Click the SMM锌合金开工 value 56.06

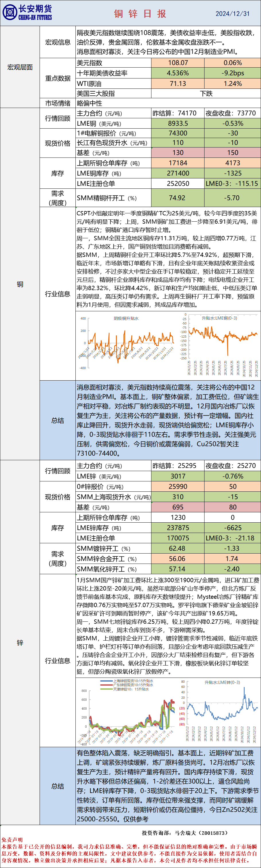(x=178, y=559)
